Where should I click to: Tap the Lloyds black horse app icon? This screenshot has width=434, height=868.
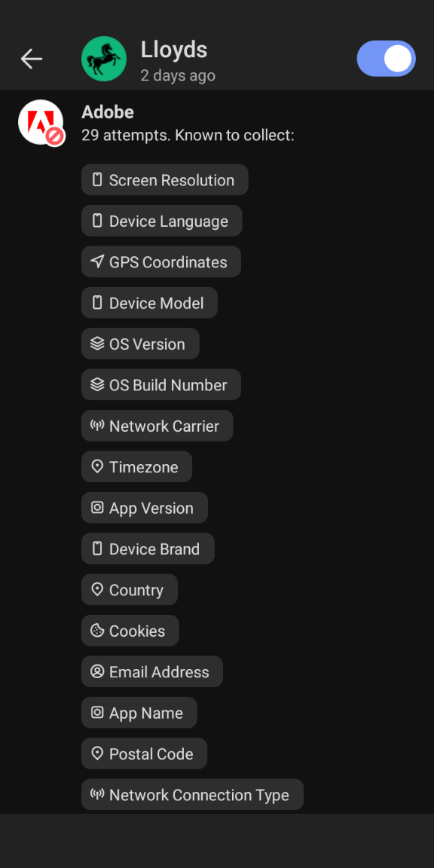coord(103,59)
